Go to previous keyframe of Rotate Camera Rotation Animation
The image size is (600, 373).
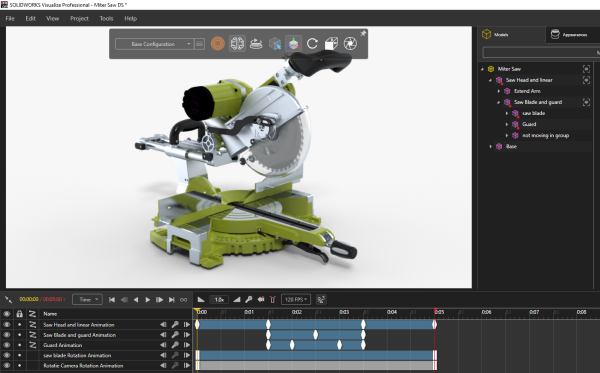coord(163,366)
